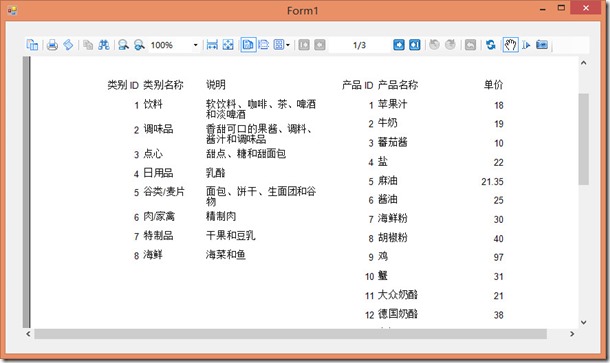Screen dimensions: 610x363
Task: Click the Snapshot camera icon
Action: 542,45
